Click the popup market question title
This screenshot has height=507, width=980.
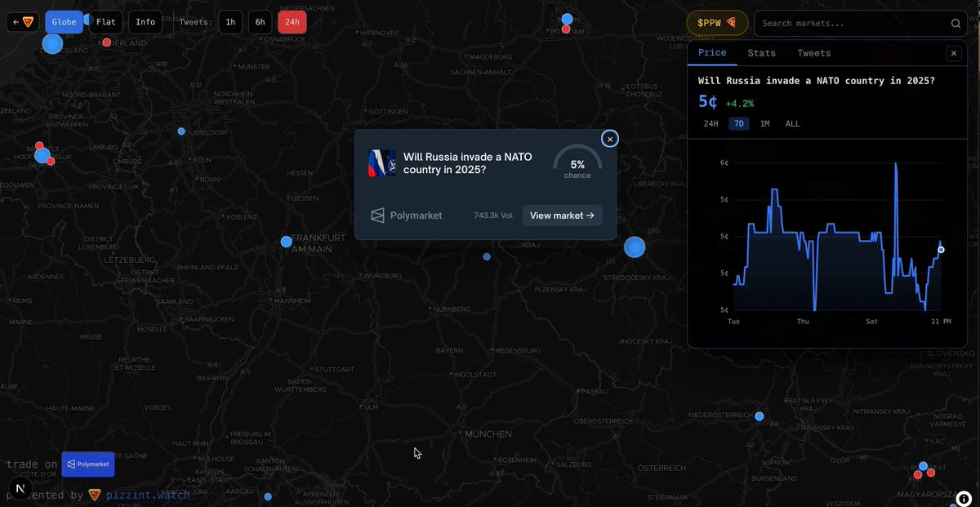pos(467,162)
